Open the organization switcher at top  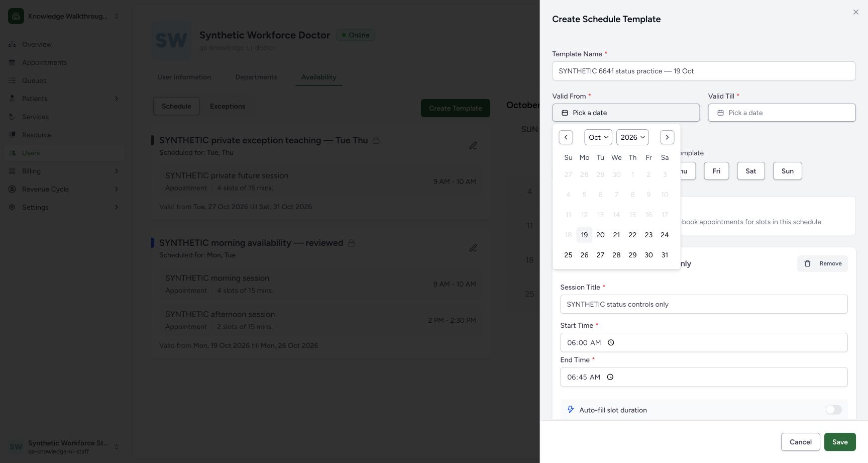pyautogui.click(x=64, y=16)
